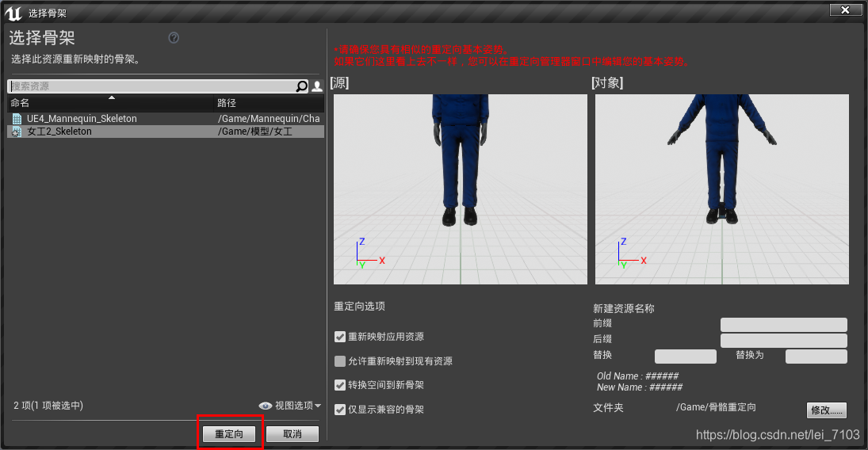Click the 取消 button
The height and width of the screenshot is (450, 868).
tap(293, 434)
